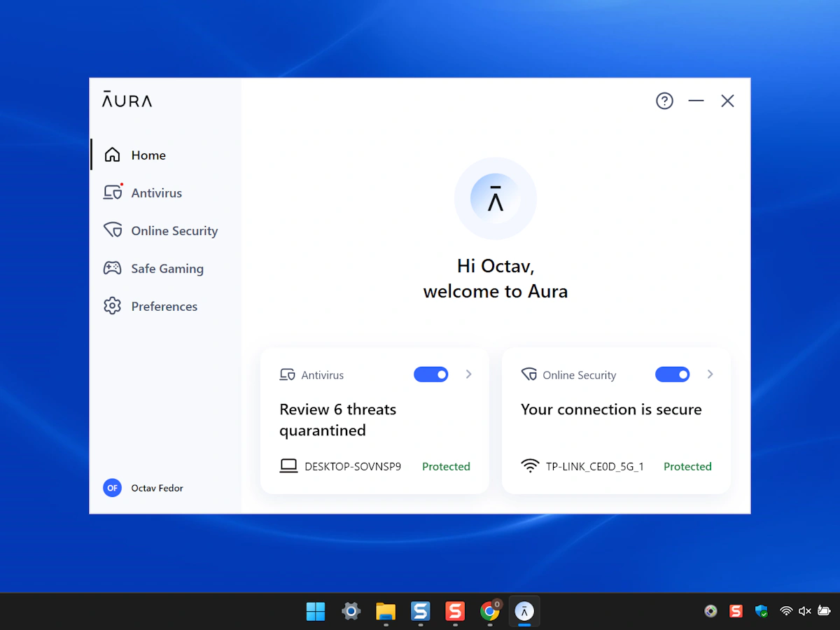Click the Aura logo in the sidebar
Image resolution: width=840 pixels, height=630 pixels.
point(127,100)
